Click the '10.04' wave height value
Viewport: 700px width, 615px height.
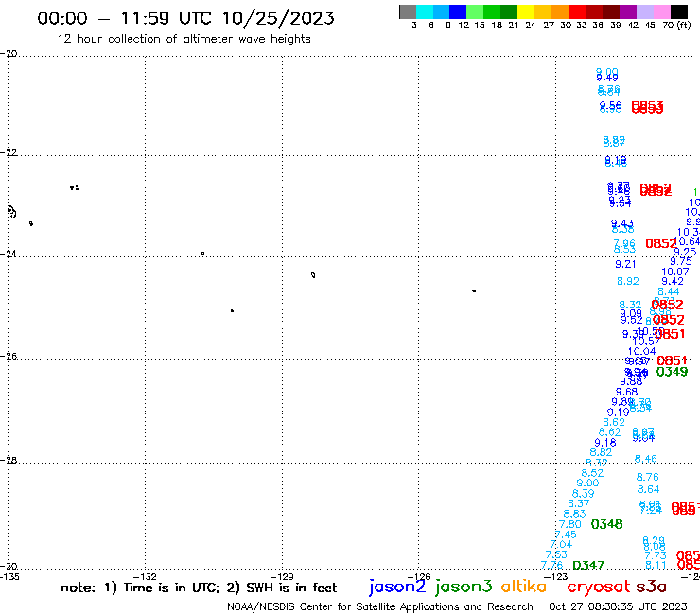(641, 351)
